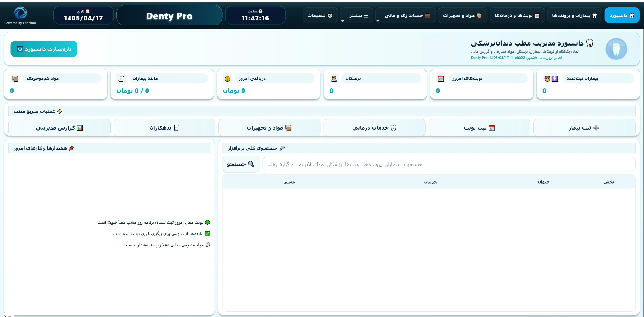The image size is (644, 317).
Task: Click the calendar icon beside تاریخ
Action: 88,11
